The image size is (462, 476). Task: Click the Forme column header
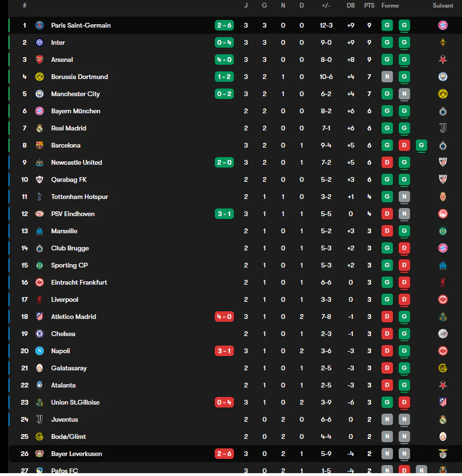coord(390,5)
